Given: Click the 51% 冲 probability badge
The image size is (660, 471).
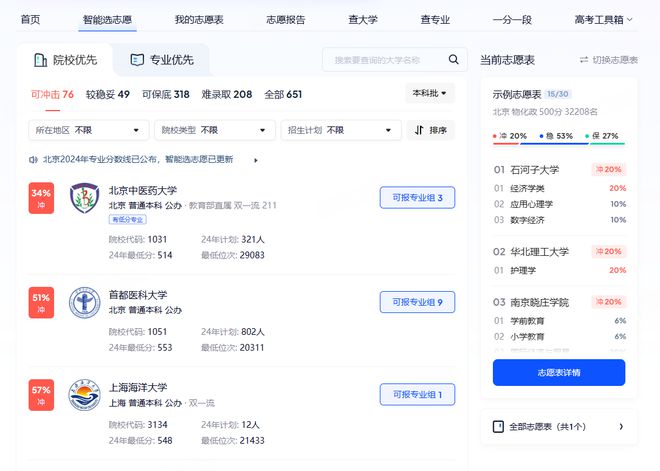Looking at the screenshot, I should pyautogui.click(x=41, y=303).
